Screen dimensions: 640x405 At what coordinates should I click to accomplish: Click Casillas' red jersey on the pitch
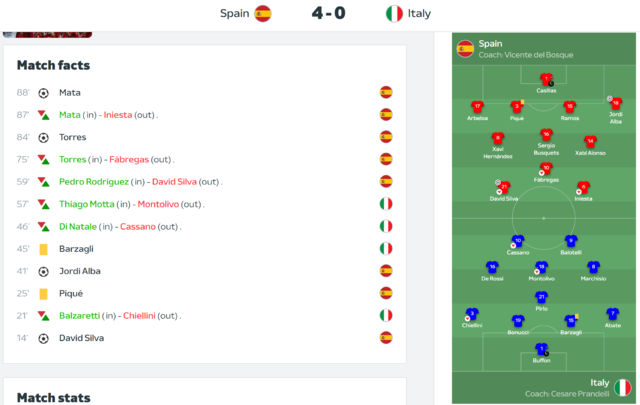click(x=546, y=79)
